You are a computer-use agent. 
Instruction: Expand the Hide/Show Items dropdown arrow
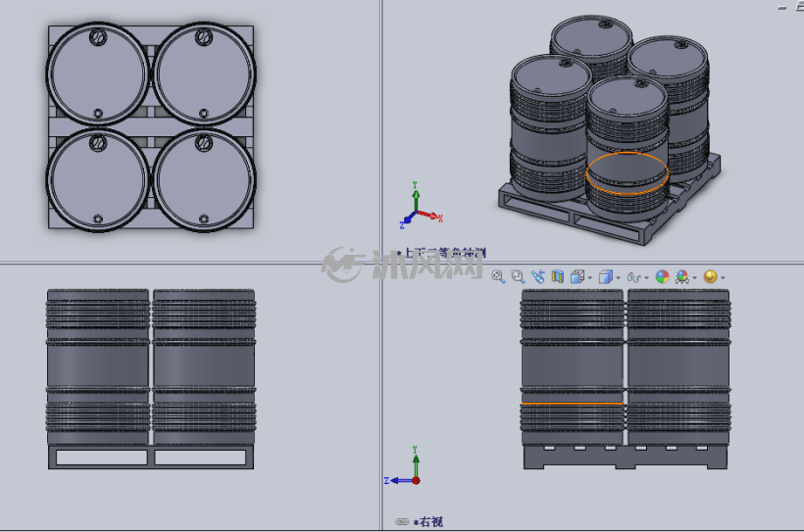pyautogui.click(x=646, y=278)
